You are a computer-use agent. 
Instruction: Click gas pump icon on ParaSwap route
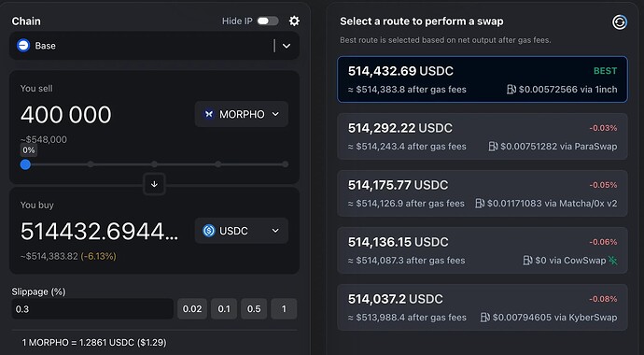(493, 147)
